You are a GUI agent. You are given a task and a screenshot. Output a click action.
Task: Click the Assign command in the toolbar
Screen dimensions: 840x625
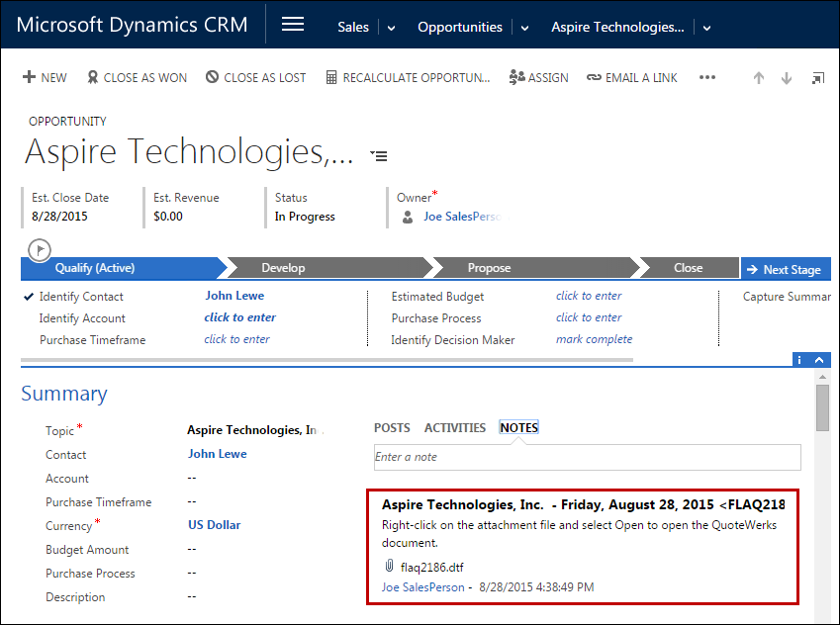(x=538, y=76)
